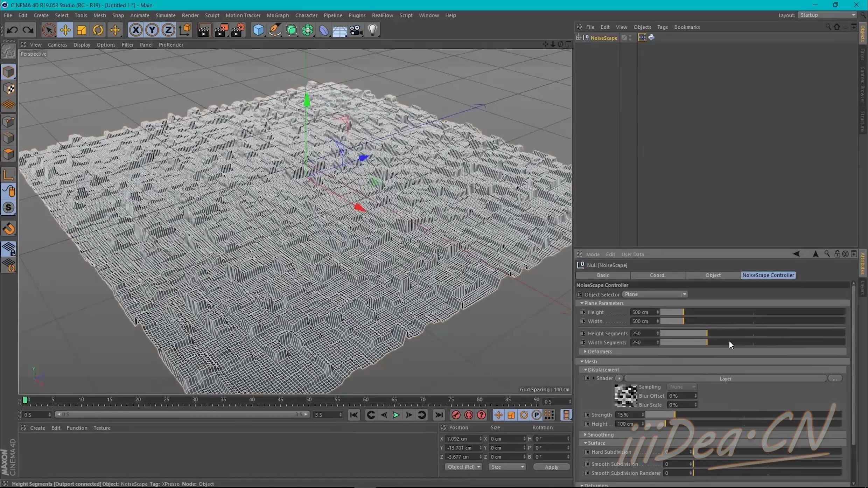The height and width of the screenshot is (488, 868).
Task: Select the Scale tool
Action: (82, 30)
